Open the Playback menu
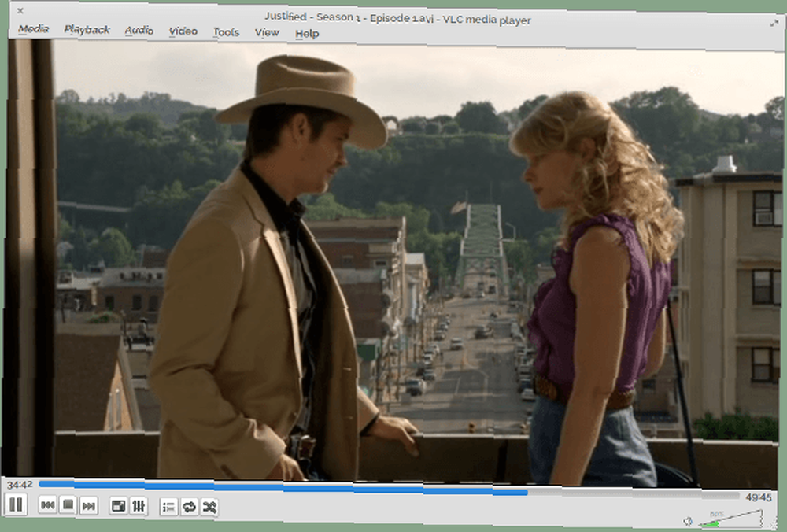787x532 pixels. [87, 30]
